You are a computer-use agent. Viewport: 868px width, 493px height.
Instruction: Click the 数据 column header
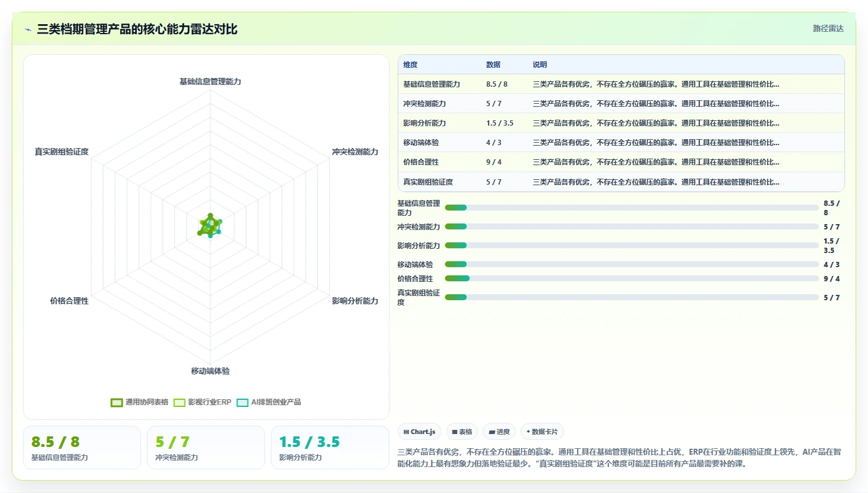point(493,65)
